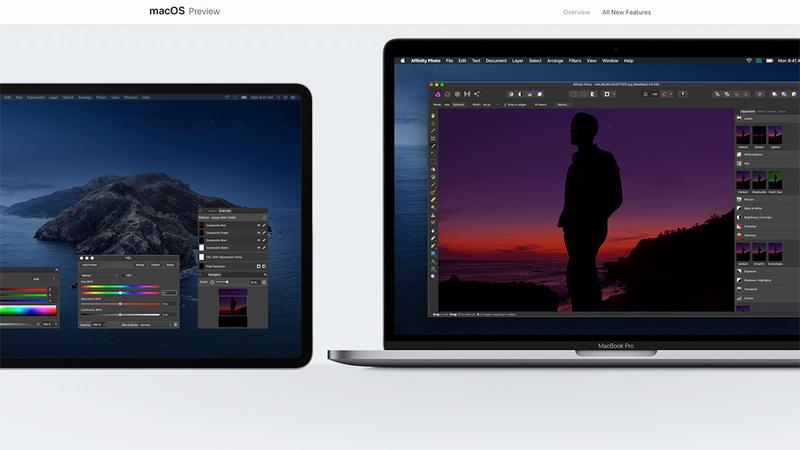Screen dimensions: 800x450
Task: Open the Arrange menu on the MacBook
Action: pos(555,61)
